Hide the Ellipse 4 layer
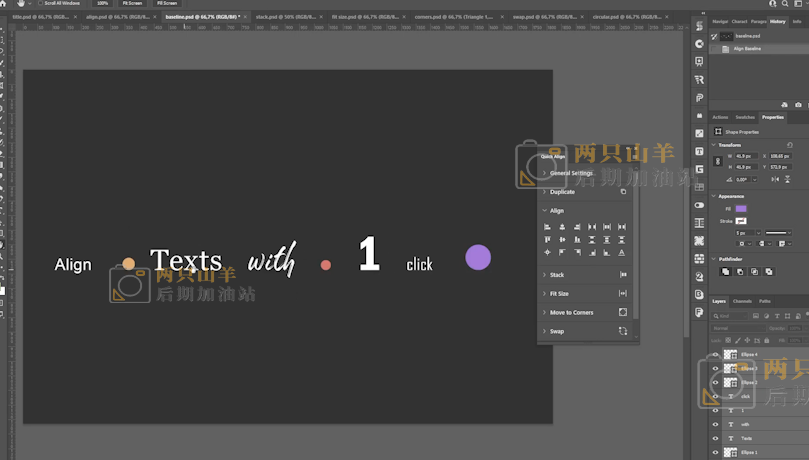This screenshot has height=460, width=809. (x=715, y=355)
